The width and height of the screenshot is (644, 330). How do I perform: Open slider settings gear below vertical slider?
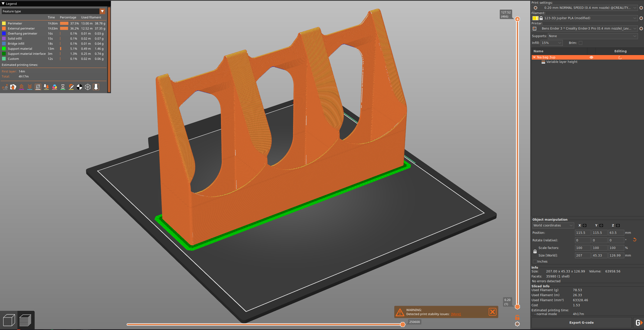(517, 324)
